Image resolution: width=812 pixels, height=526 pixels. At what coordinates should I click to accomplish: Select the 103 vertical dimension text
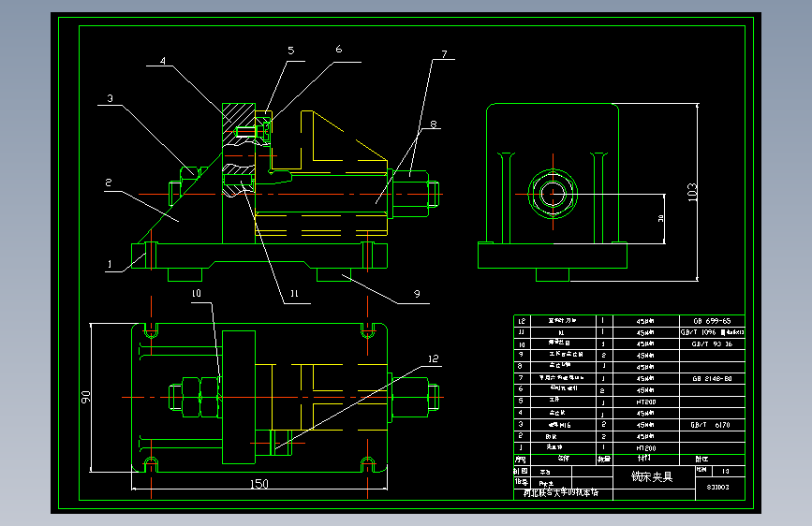point(692,193)
